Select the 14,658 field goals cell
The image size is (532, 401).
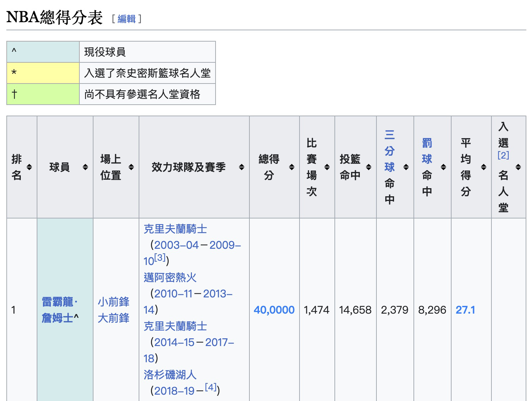pyautogui.click(x=355, y=310)
